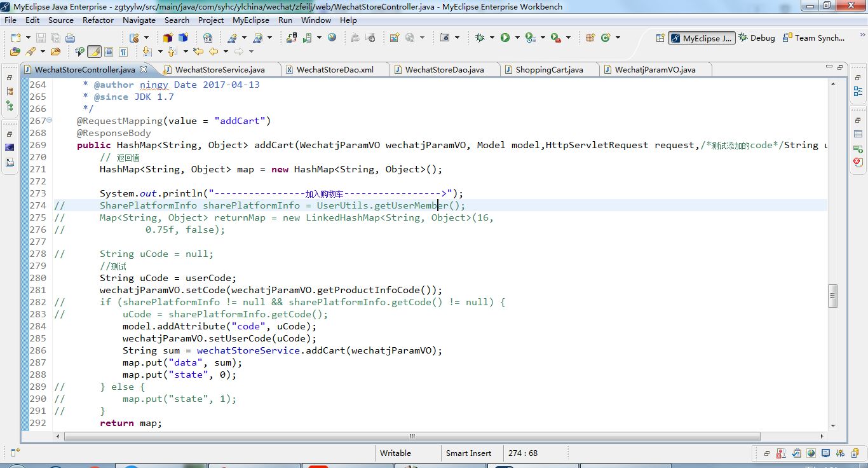Image resolution: width=868 pixels, height=468 pixels.
Task: Click the New file toolbar icon
Action: pyautogui.click(x=15, y=38)
